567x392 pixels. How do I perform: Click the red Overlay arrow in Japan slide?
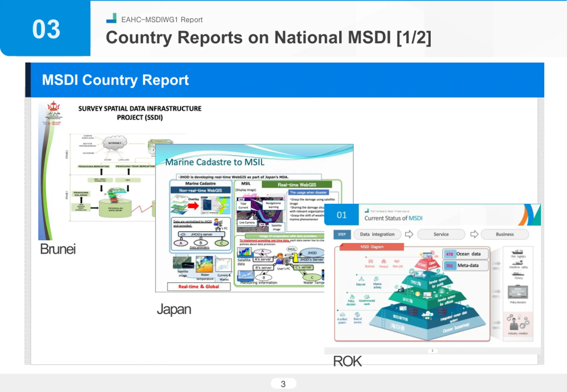click(193, 206)
